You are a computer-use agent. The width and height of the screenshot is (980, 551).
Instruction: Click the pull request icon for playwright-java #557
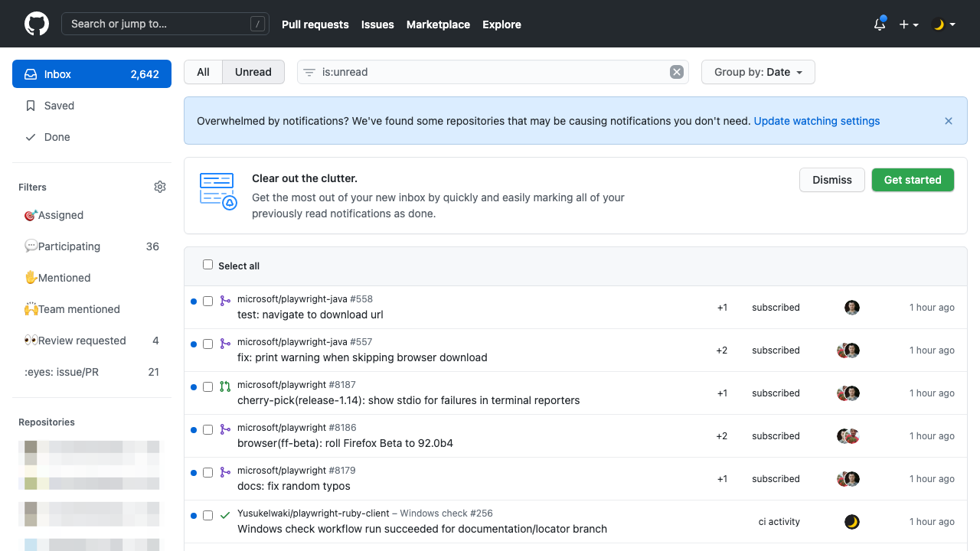pos(225,344)
